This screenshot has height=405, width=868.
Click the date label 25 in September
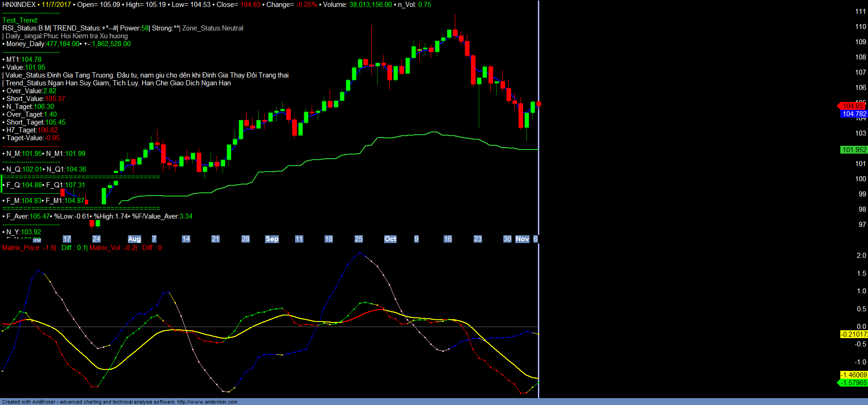click(x=359, y=239)
